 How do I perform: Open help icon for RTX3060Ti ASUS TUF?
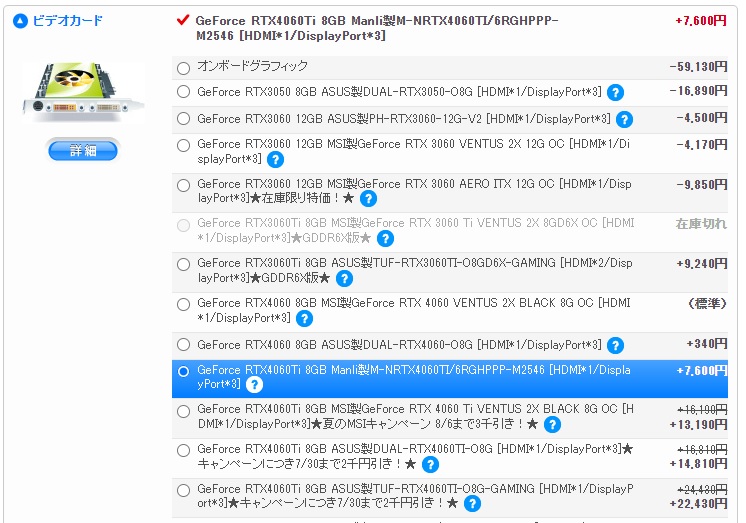point(344,278)
